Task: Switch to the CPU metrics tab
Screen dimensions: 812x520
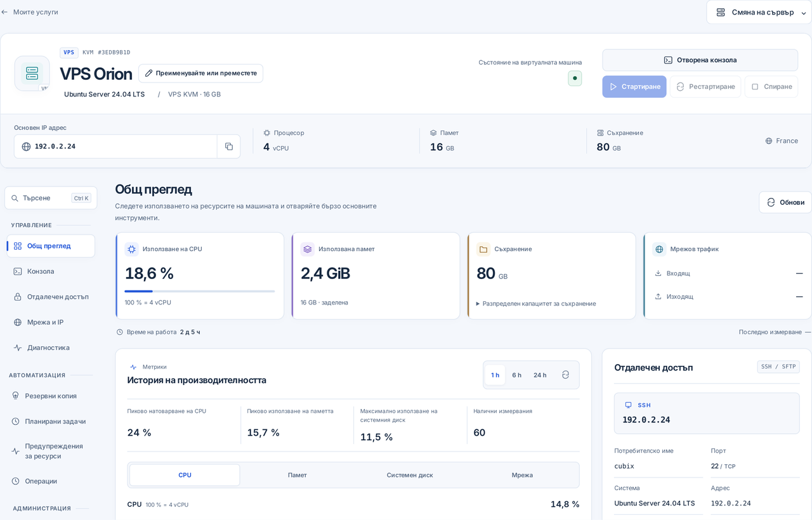Action: [x=185, y=475]
